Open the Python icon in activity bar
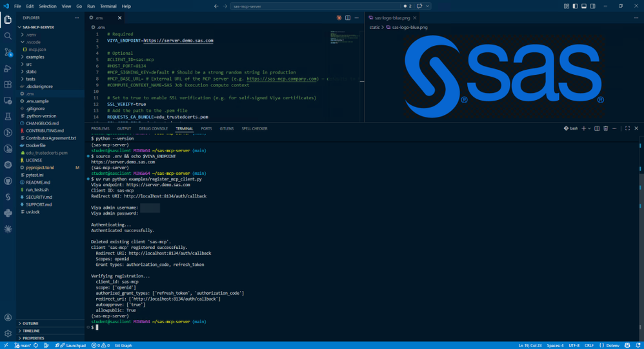This screenshot has height=349, width=644. 8,213
